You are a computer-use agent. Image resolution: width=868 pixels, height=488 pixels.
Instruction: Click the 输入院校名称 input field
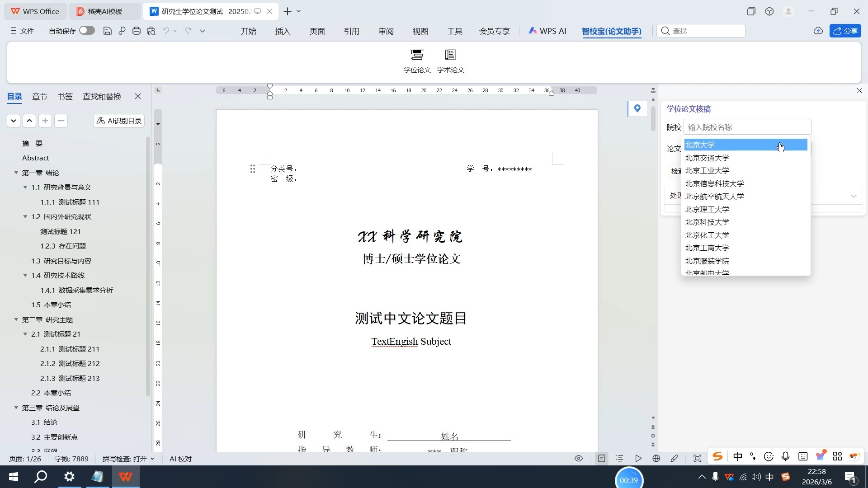pos(747,127)
